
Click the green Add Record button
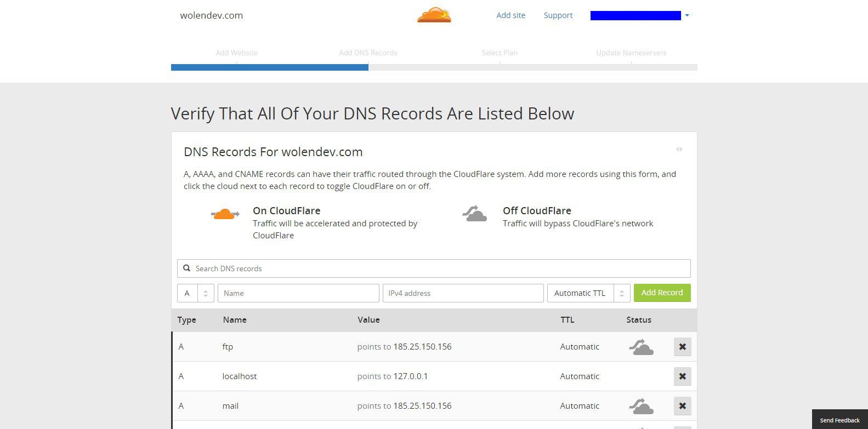[662, 293]
